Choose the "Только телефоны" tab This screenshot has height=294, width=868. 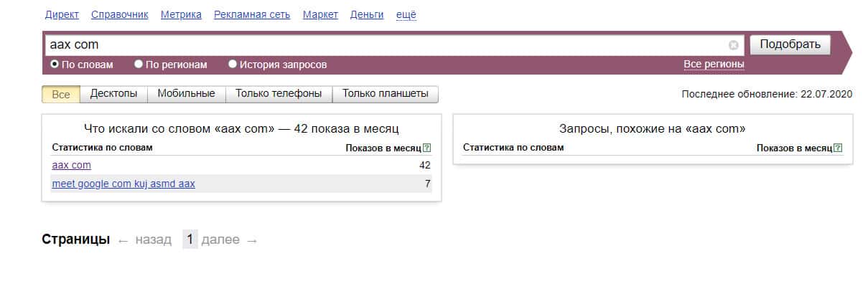pyautogui.click(x=279, y=94)
